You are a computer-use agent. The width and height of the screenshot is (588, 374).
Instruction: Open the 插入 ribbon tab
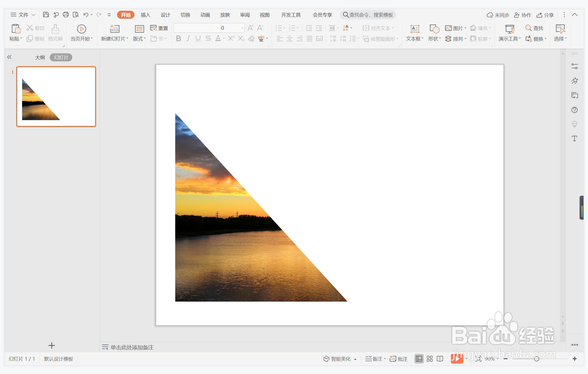click(145, 15)
